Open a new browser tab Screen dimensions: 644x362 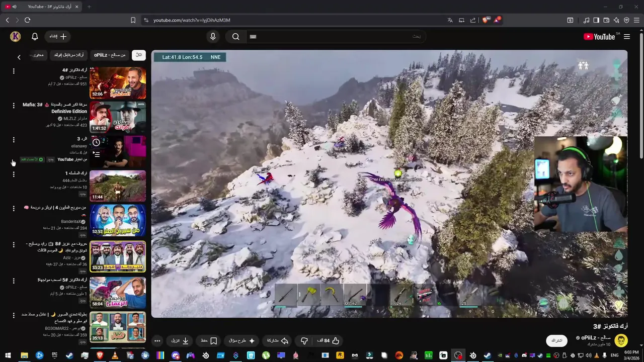click(x=89, y=7)
